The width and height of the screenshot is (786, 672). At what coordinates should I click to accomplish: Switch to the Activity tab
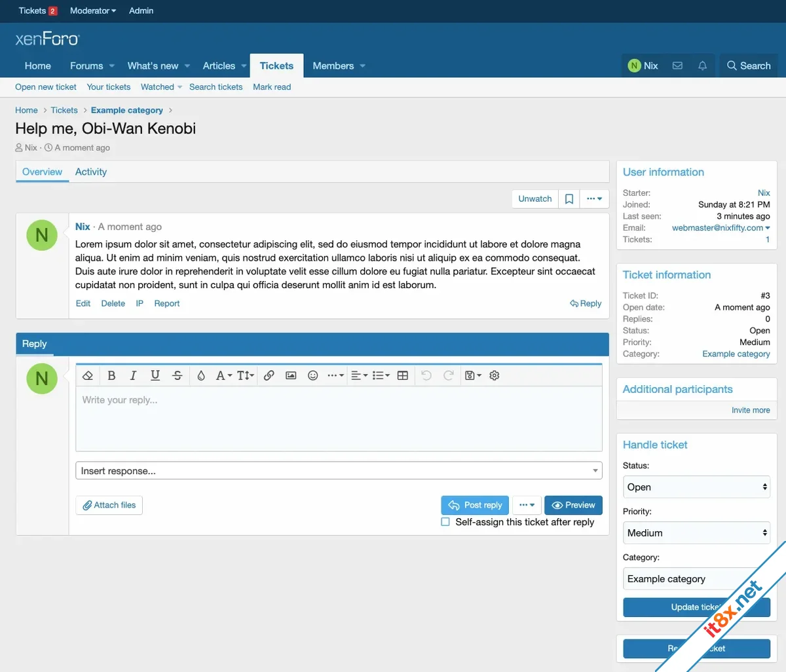[x=91, y=172]
